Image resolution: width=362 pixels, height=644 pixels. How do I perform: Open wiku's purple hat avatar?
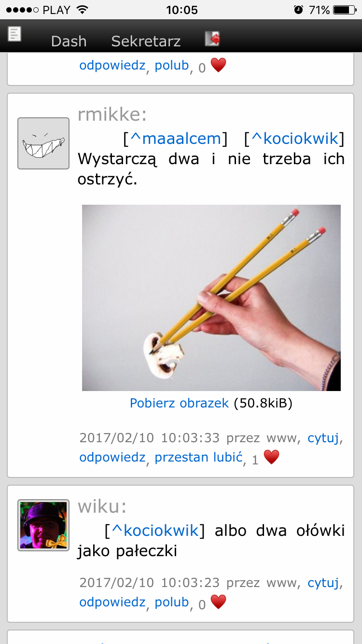(43, 525)
